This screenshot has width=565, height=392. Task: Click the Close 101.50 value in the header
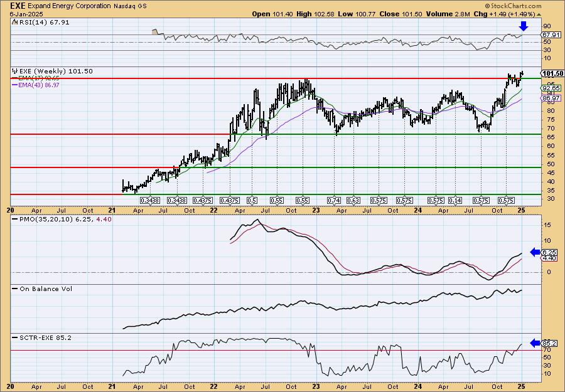[401, 14]
